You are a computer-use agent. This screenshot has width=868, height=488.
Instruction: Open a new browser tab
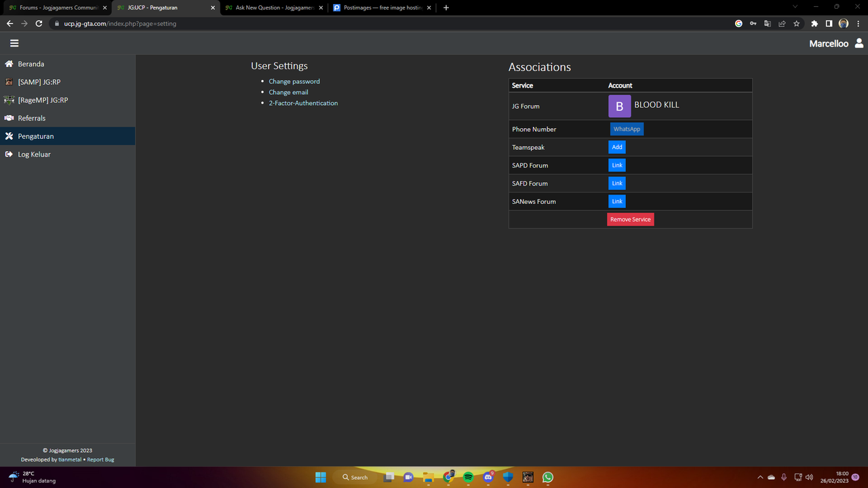(x=446, y=7)
